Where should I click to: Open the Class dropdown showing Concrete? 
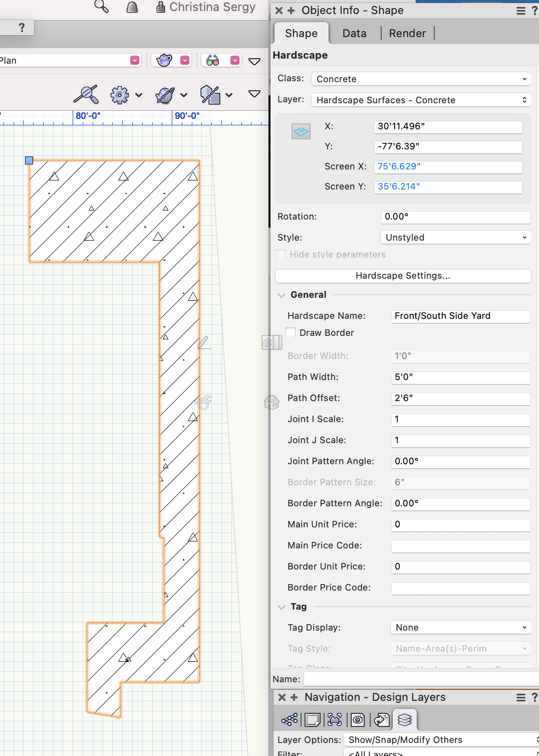(421, 79)
